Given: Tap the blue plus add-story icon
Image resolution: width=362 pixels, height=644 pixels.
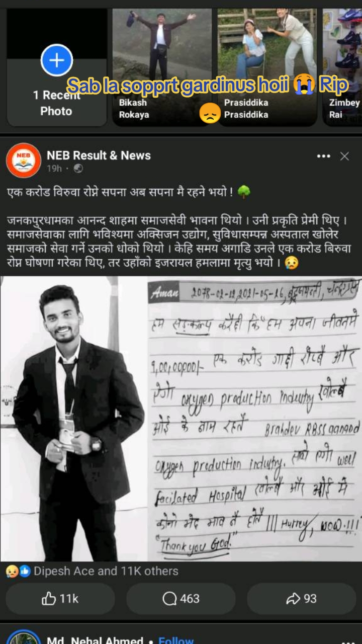Looking at the screenshot, I should [x=57, y=60].
